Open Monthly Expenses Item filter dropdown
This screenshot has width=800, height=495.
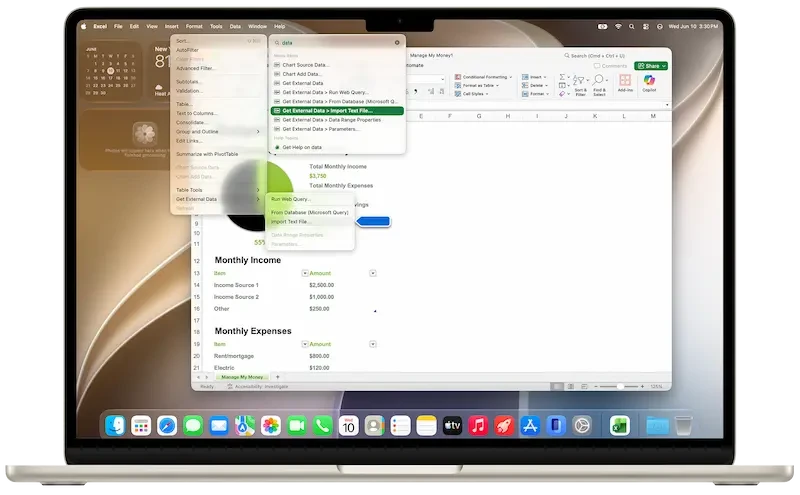click(x=305, y=344)
